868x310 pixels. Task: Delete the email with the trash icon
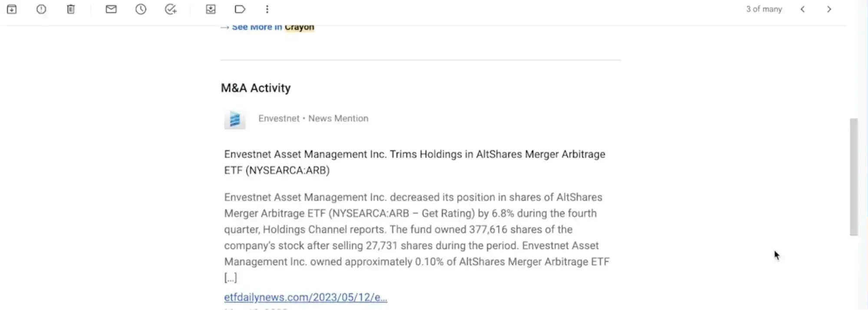click(71, 9)
